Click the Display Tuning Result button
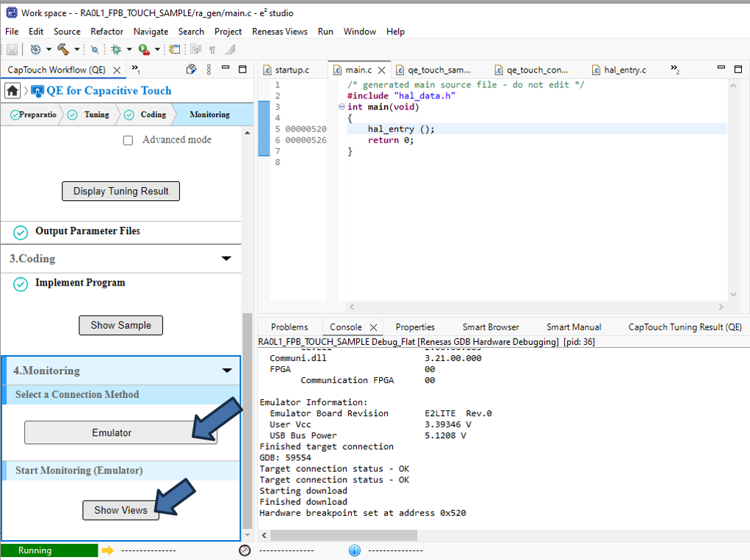Image resolution: width=750 pixels, height=560 pixels. (x=121, y=192)
